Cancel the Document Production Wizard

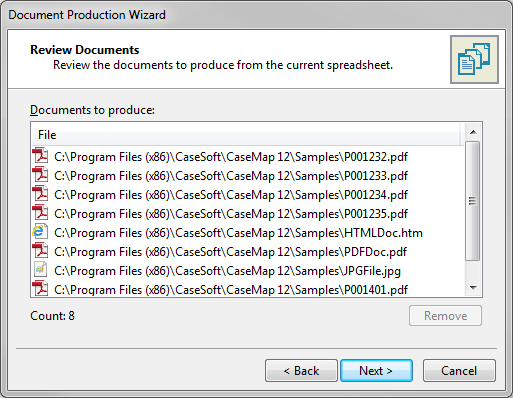pos(459,371)
